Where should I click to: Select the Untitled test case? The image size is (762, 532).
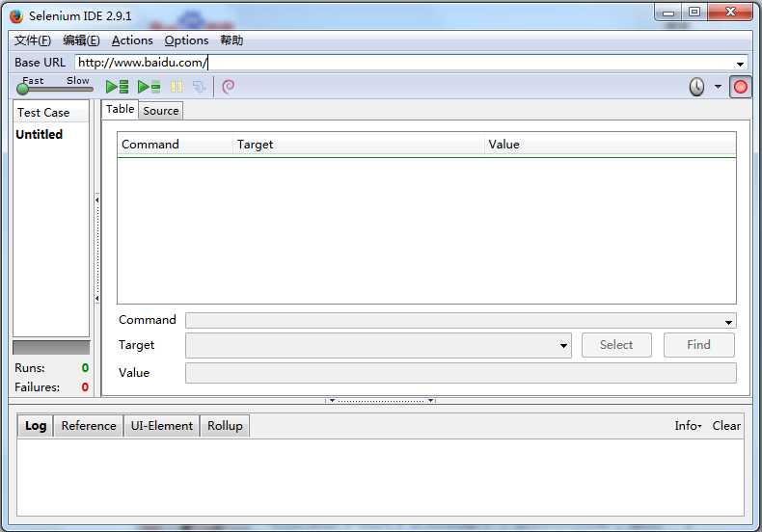tap(40, 135)
